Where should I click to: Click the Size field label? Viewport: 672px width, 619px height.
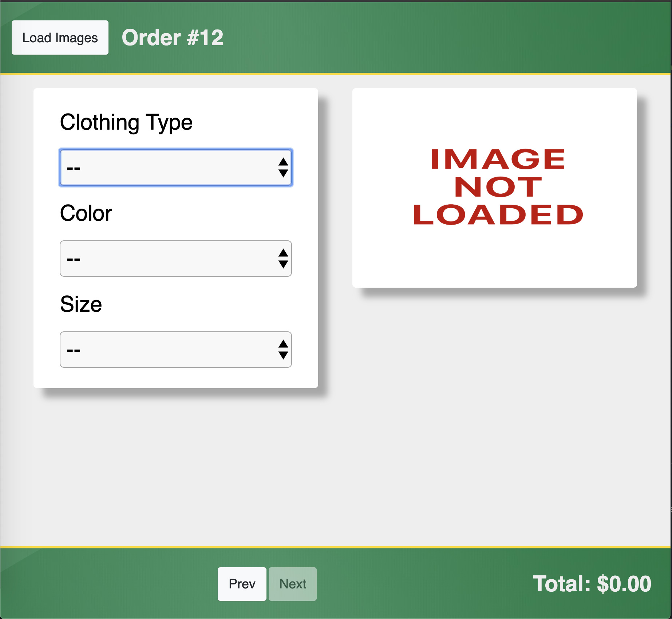pos(81,304)
